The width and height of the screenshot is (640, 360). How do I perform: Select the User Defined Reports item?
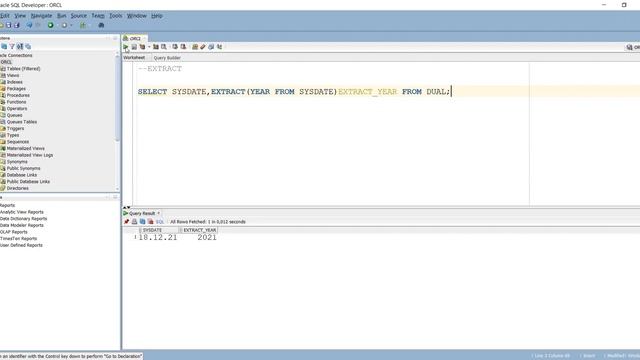point(21,245)
